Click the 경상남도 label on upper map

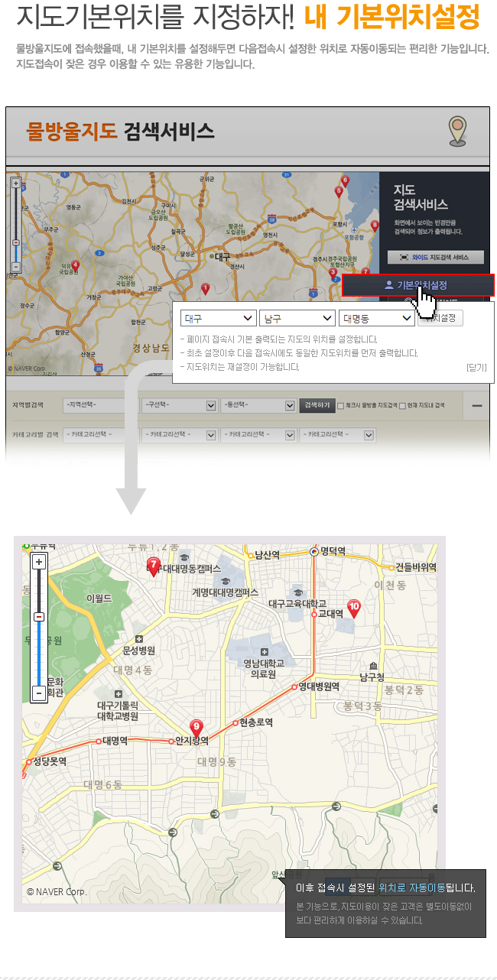pyautogui.click(x=150, y=348)
